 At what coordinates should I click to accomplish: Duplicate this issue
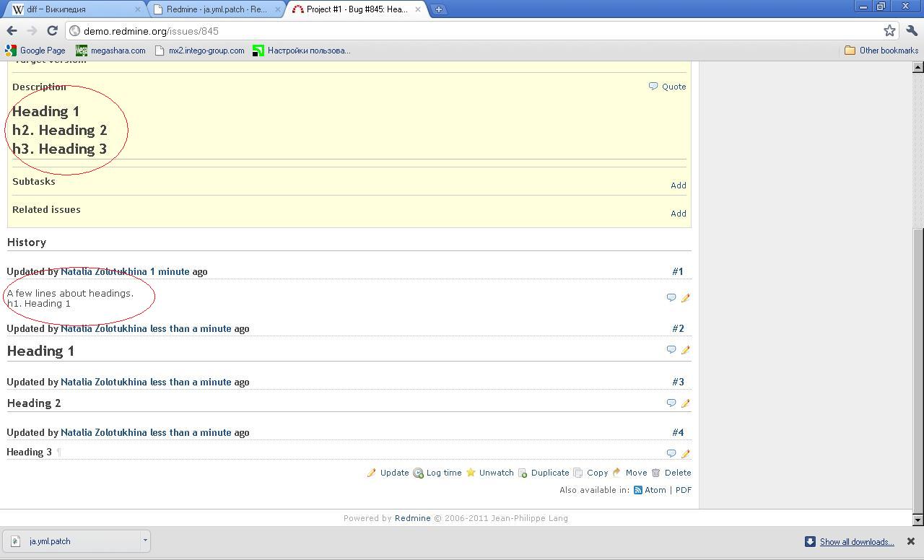click(549, 473)
